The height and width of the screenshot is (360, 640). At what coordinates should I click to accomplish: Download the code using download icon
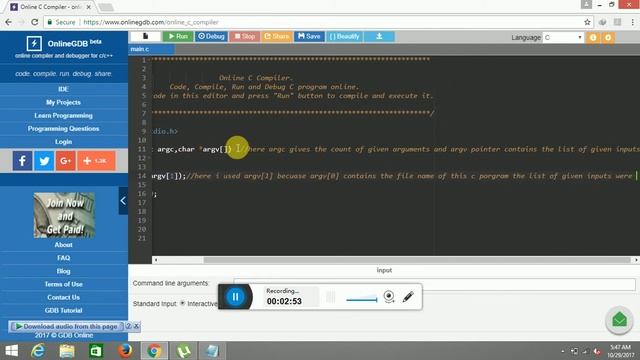[x=379, y=36]
